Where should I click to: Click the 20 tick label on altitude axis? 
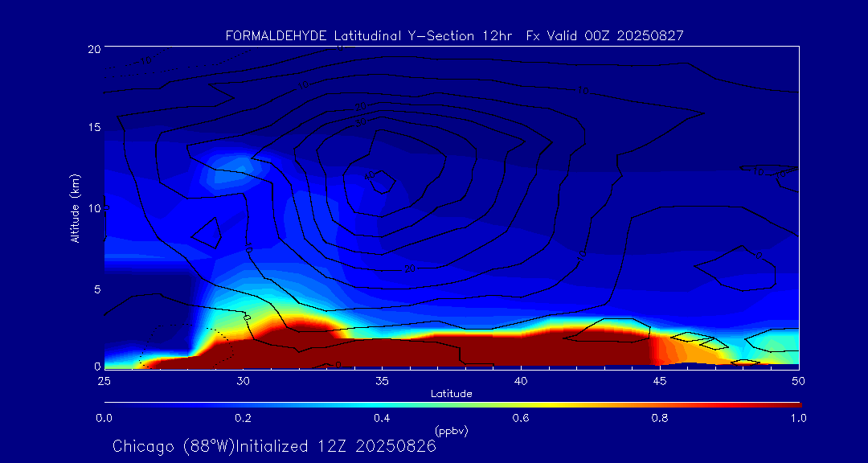(x=93, y=49)
